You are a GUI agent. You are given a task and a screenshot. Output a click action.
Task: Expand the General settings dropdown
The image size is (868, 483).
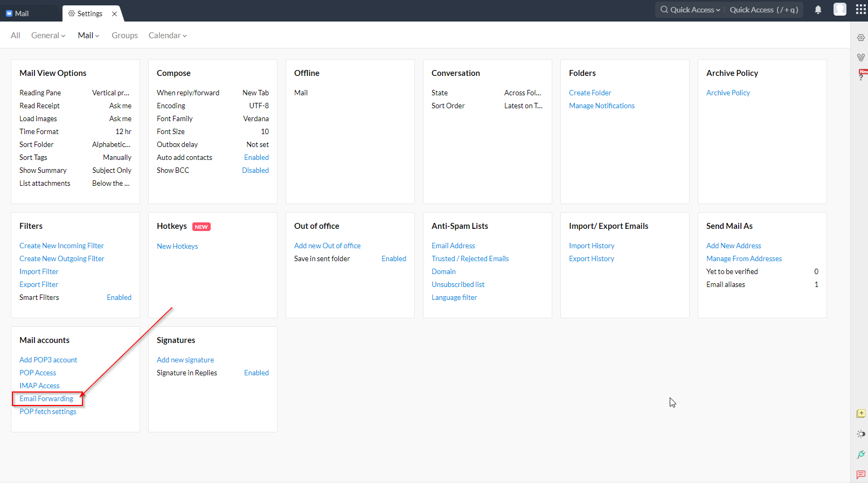point(48,36)
